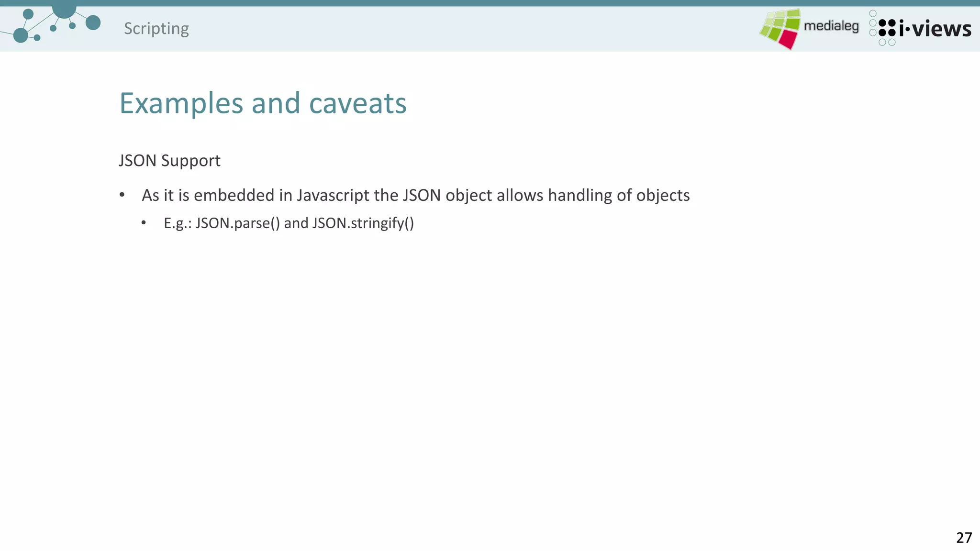Click the medialeg logo
The image size is (980, 551).
[809, 29]
